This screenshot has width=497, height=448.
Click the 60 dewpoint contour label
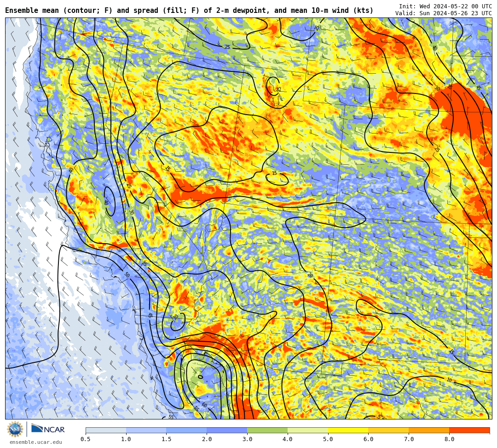[x=204, y=405]
